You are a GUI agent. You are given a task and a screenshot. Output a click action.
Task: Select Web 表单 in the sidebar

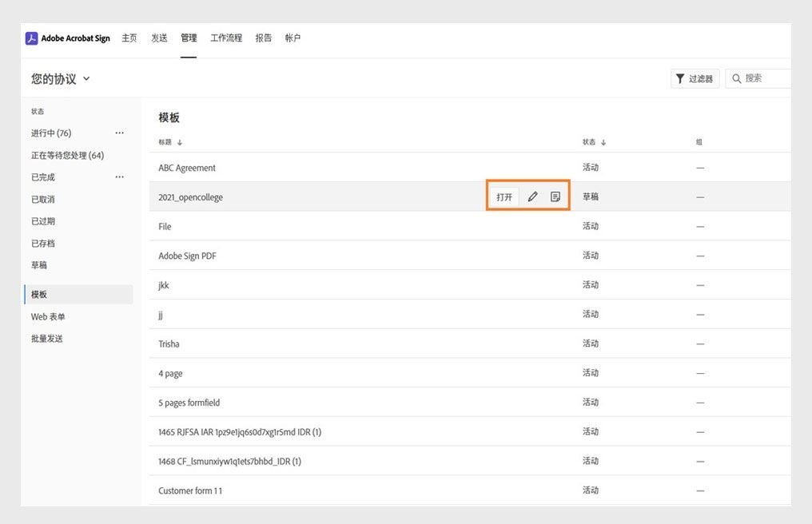[48, 316]
